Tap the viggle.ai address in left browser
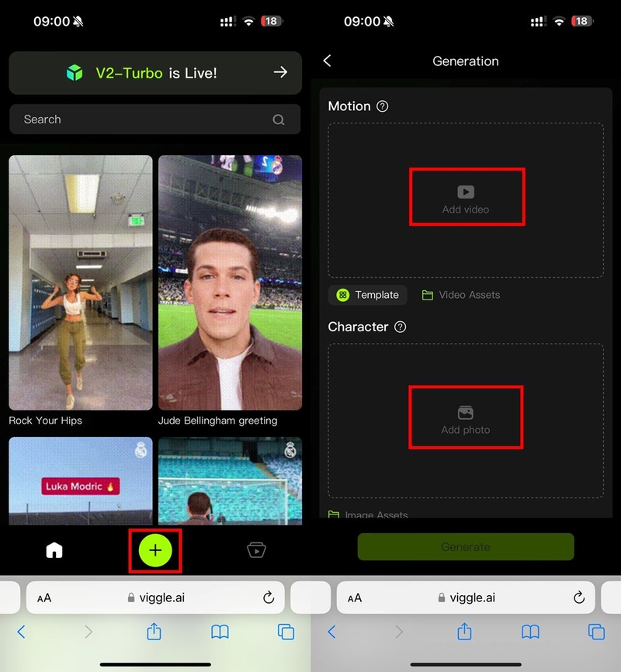621x672 pixels. [157, 598]
